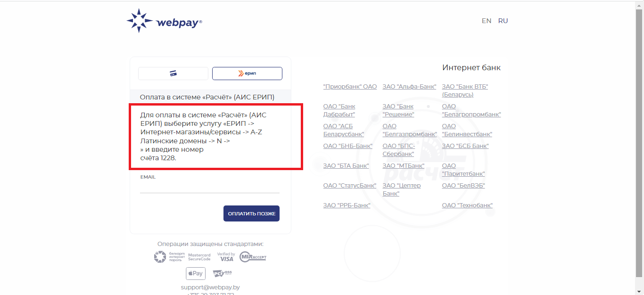Open the ЗАО "РРБ-Банк" link
644x295 pixels.
347,205
